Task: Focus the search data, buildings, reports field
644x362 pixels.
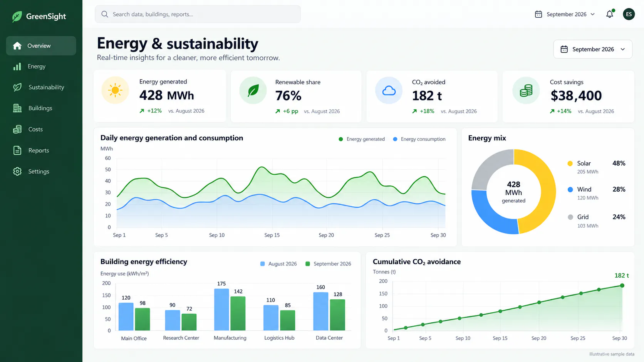Action: coord(198,14)
